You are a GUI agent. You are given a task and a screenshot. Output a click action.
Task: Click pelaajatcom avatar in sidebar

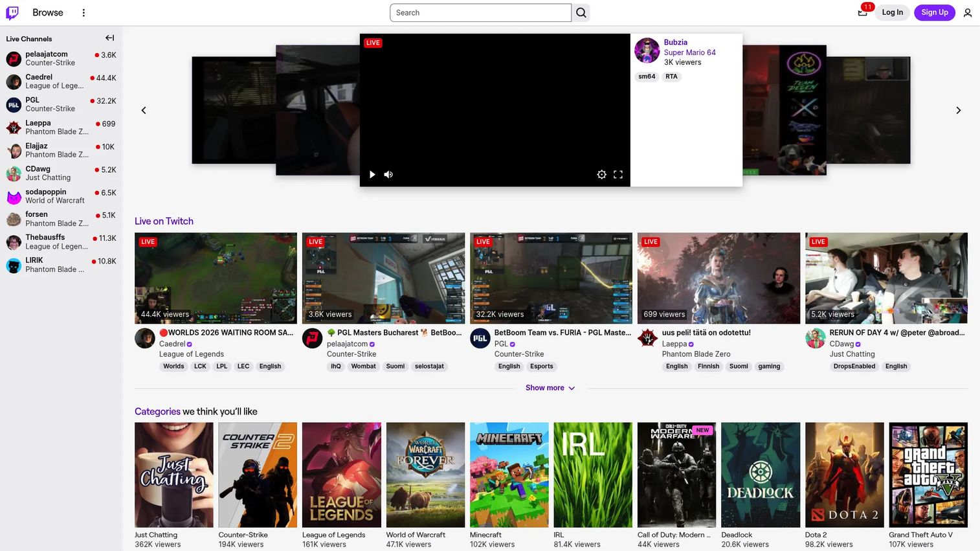tap(14, 59)
